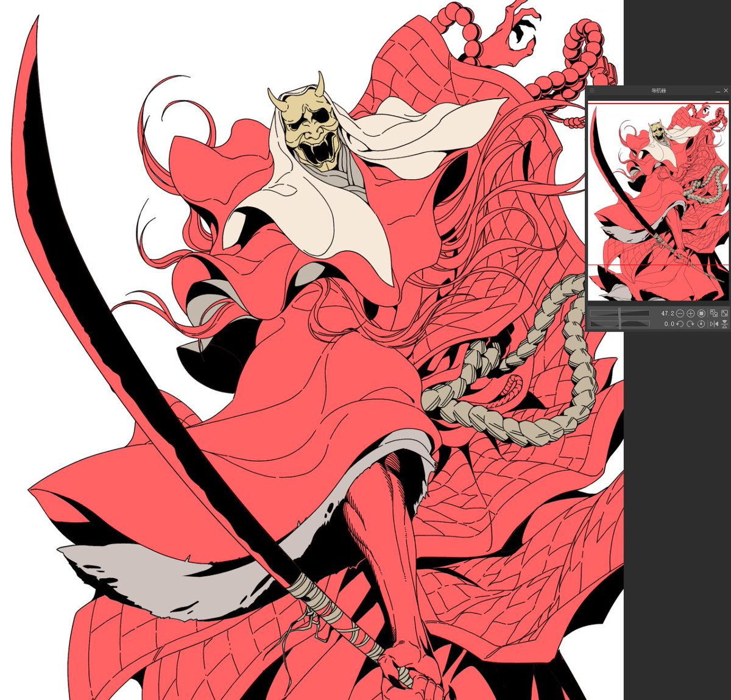This screenshot has height=700, width=731.
Task: Flip canvas vertically in Navigator
Action: [724, 324]
